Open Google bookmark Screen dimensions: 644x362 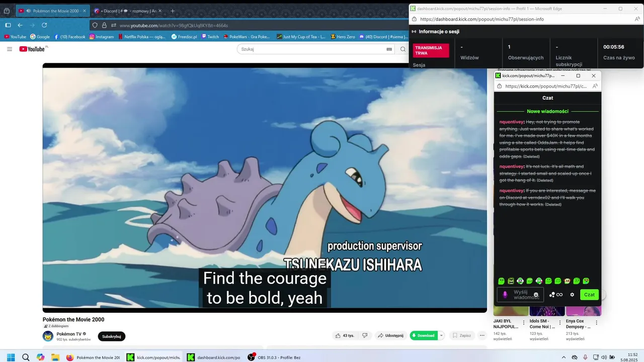[x=40, y=37]
